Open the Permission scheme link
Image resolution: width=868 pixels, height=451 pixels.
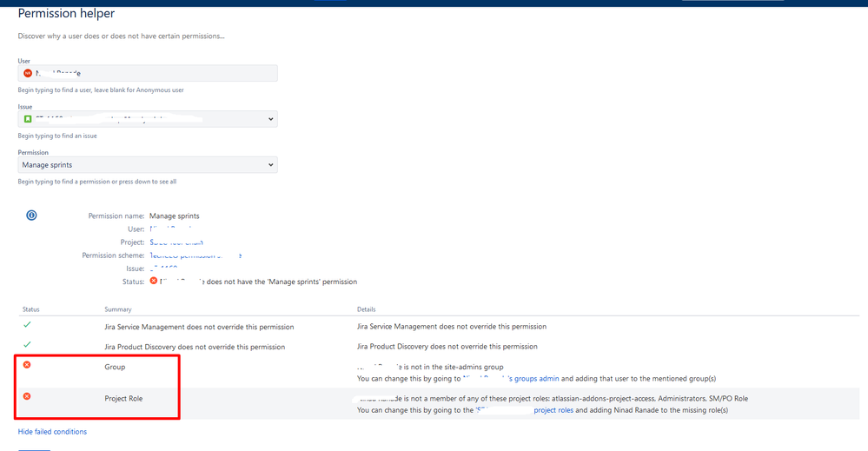(195, 255)
